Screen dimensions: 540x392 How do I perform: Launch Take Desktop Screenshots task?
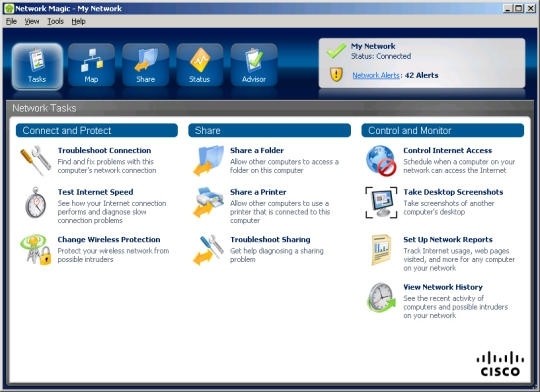(453, 192)
